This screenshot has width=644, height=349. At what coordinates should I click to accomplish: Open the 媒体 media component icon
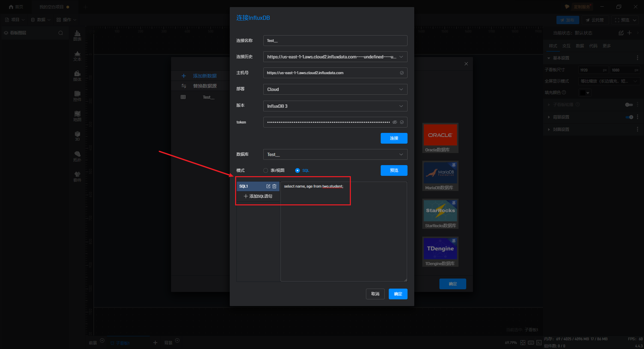[77, 76]
